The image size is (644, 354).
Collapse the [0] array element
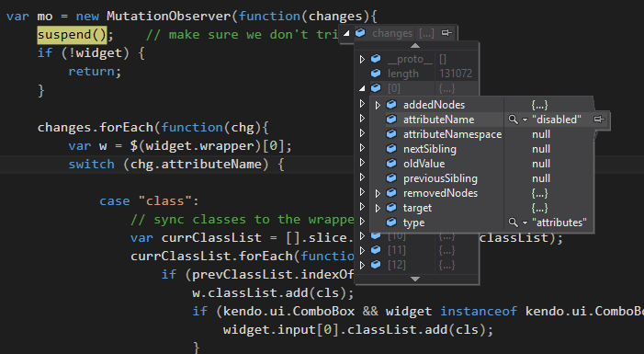point(362,88)
